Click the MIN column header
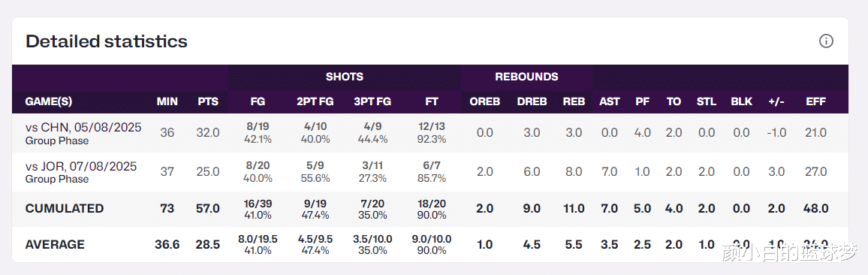Viewport: 868px width, 275px height. click(x=167, y=102)
